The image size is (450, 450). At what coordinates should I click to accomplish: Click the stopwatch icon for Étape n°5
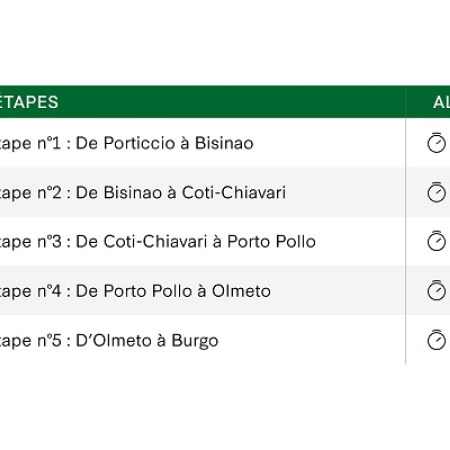click(x=436, y=339)
